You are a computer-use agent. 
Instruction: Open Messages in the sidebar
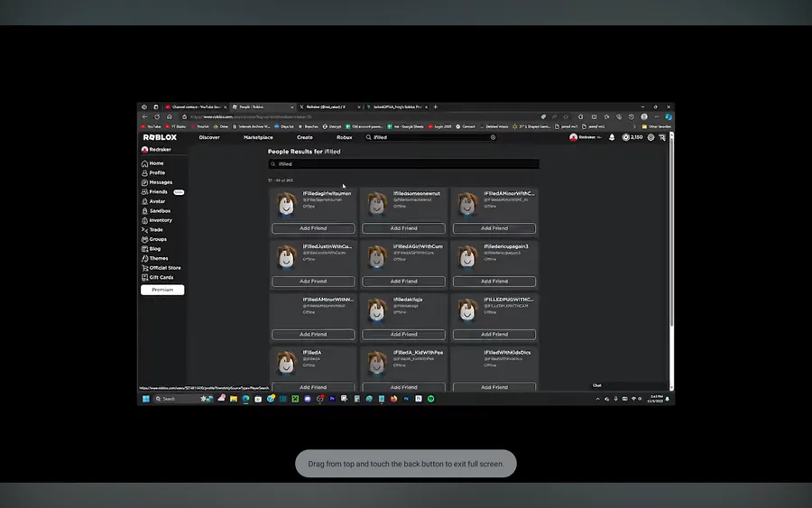pos(157,182)
